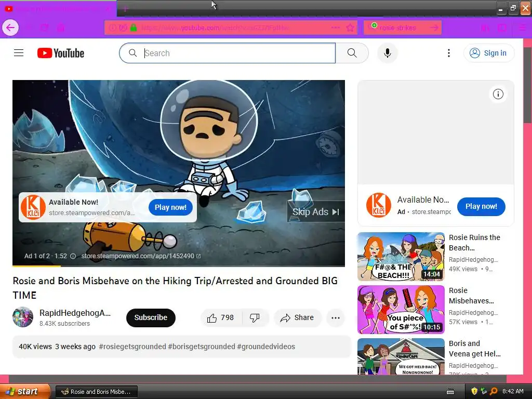The height and width of the screenshot is (399, 532).
Task: Share the video using Share button
Action: pyautogui.click(x=297, y=318)
